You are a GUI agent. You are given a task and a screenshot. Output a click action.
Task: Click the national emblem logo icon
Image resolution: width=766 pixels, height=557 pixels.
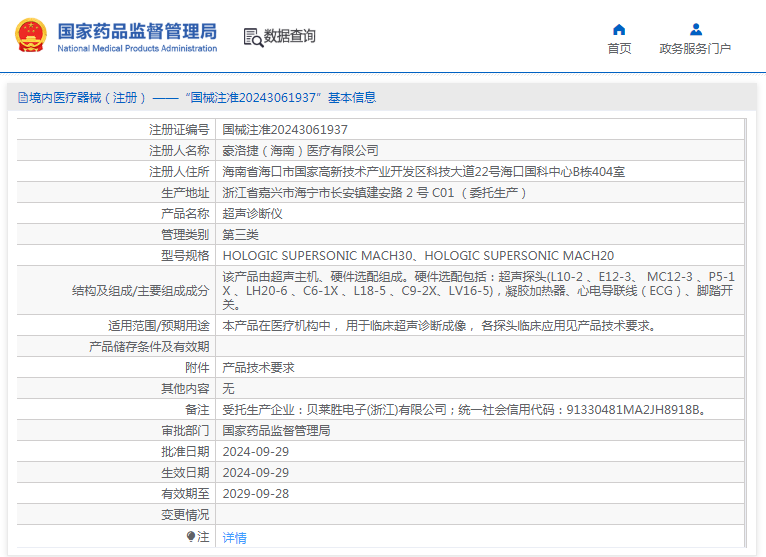(x=31, y=35)
